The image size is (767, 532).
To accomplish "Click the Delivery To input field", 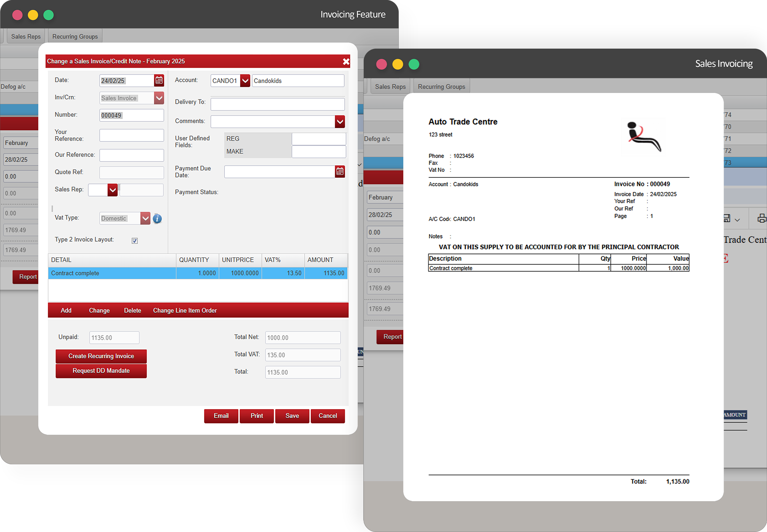I will click(278, 104).
